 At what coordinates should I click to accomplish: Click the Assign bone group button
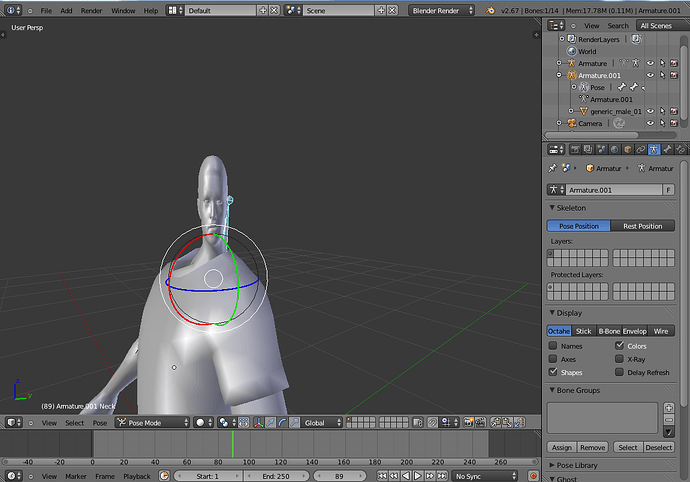click(562, 447)
